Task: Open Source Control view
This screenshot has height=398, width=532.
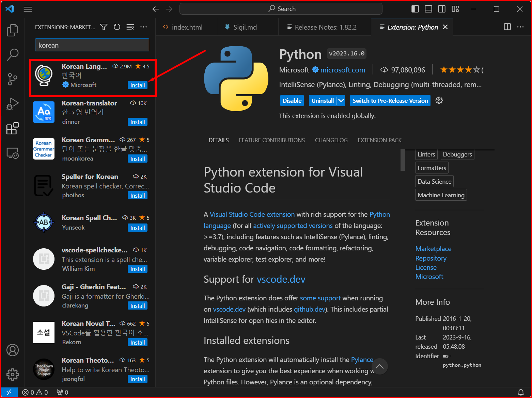Action: pos(13,79)
